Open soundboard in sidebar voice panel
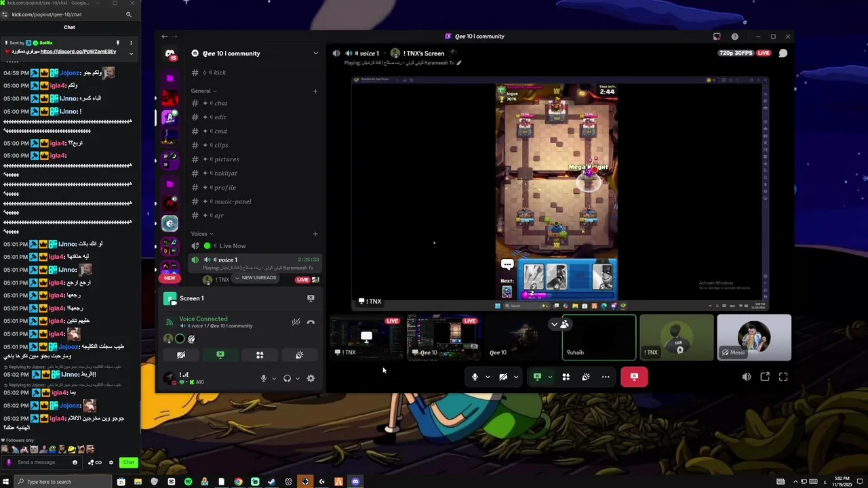 [x=299, y=355]
